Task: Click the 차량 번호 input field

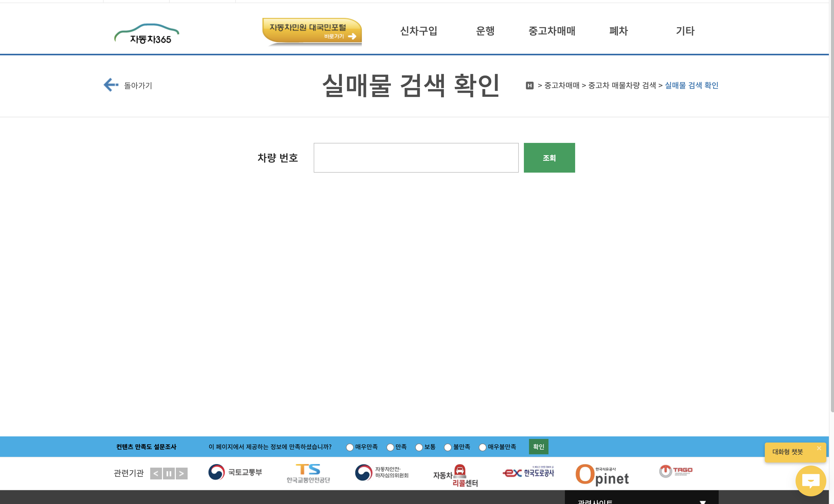Action: click(x=416, y=157)
